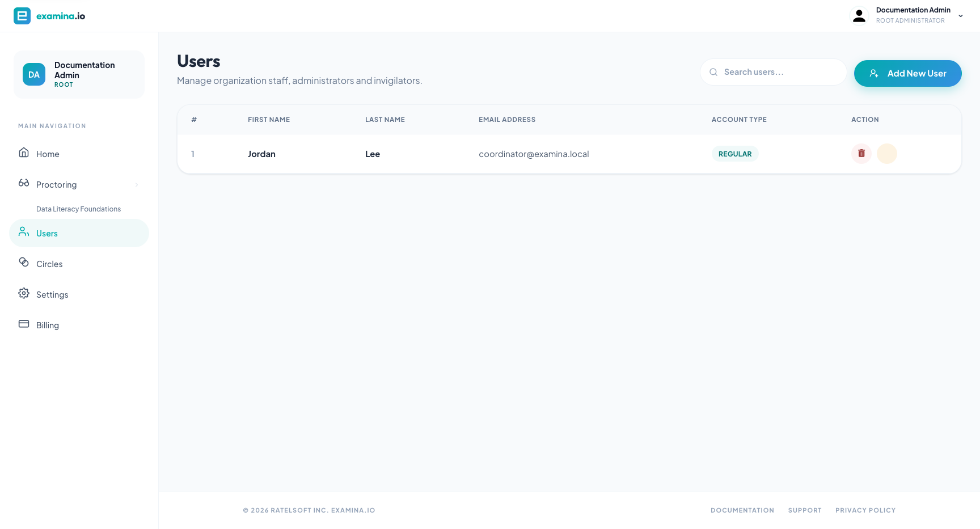The height and width of the screenshot is (529, 980).
Task: Open Circles via its overlapping-circles icon
Action: coord(24,262)
